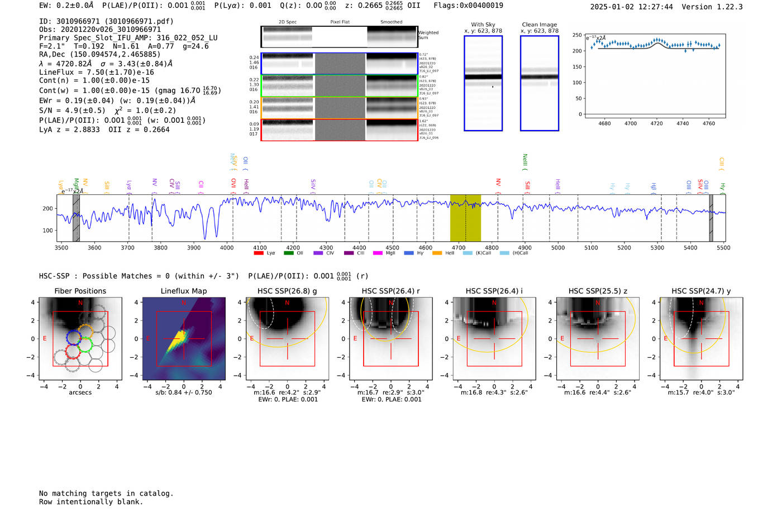This screenshot has height=532, width=782.
Task: Click the 'Row intentionally blank.' text
Action: pos(91,502)
